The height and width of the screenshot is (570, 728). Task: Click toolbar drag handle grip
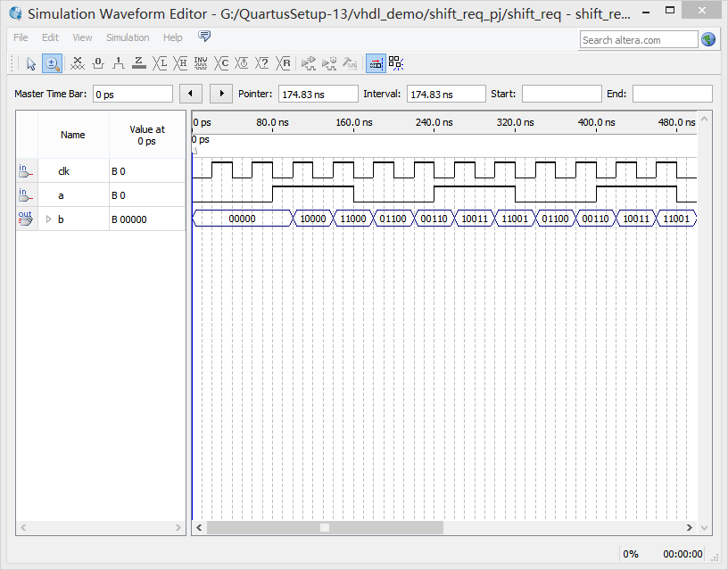point(12,63)
